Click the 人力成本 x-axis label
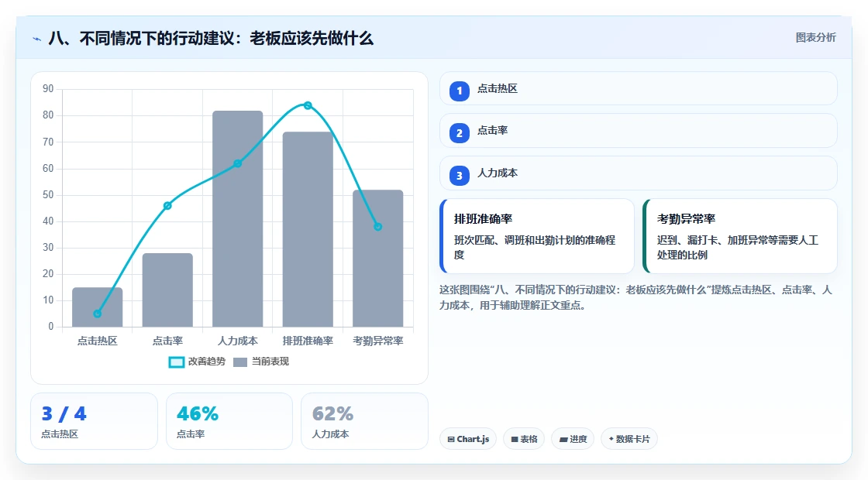 pos(237,341)
